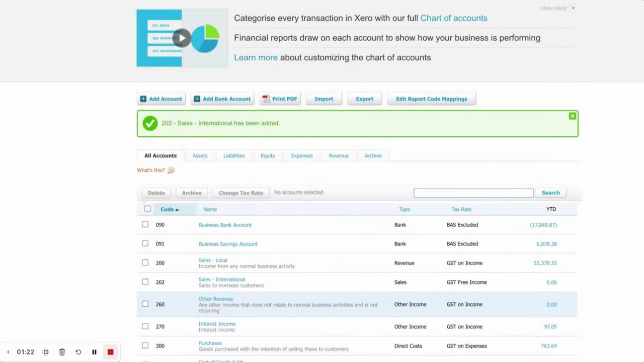Collapse the recording toolbar with the back arrow
Image resolution: width=644 pixels, height=362 pixels.
(8, 352)
